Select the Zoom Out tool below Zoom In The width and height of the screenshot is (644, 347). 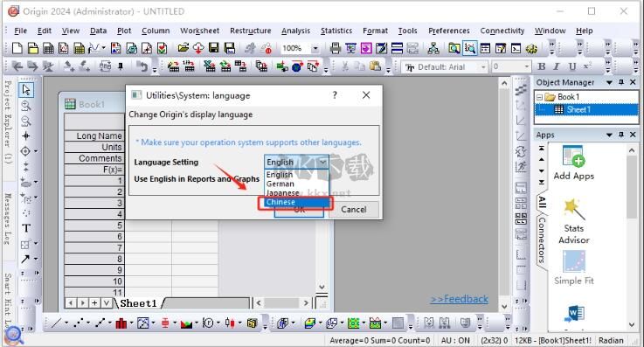(26, 121)
